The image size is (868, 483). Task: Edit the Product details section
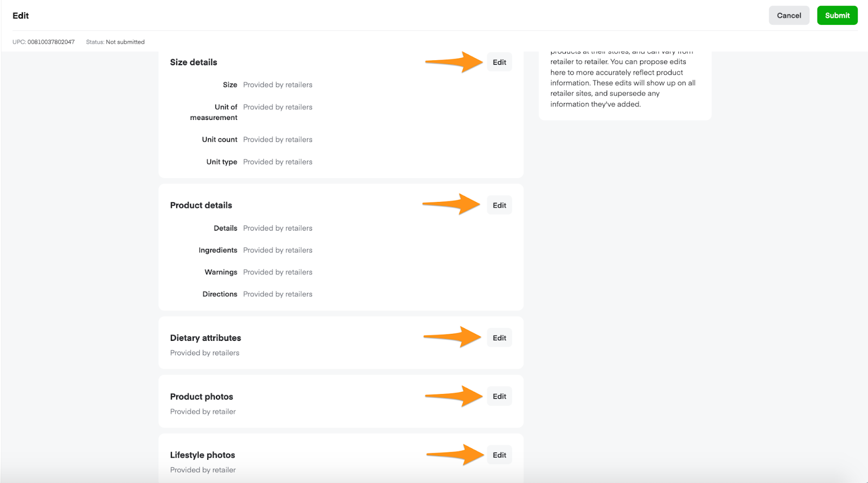click(x=499, y=205)
